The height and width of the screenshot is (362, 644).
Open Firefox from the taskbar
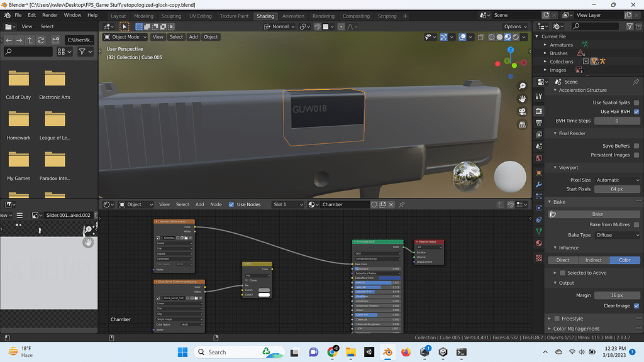tap(406, 352)
